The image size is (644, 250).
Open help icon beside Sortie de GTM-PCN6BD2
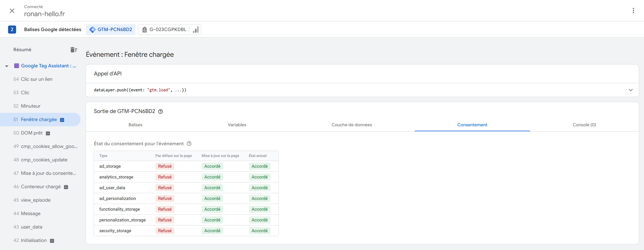161,112
